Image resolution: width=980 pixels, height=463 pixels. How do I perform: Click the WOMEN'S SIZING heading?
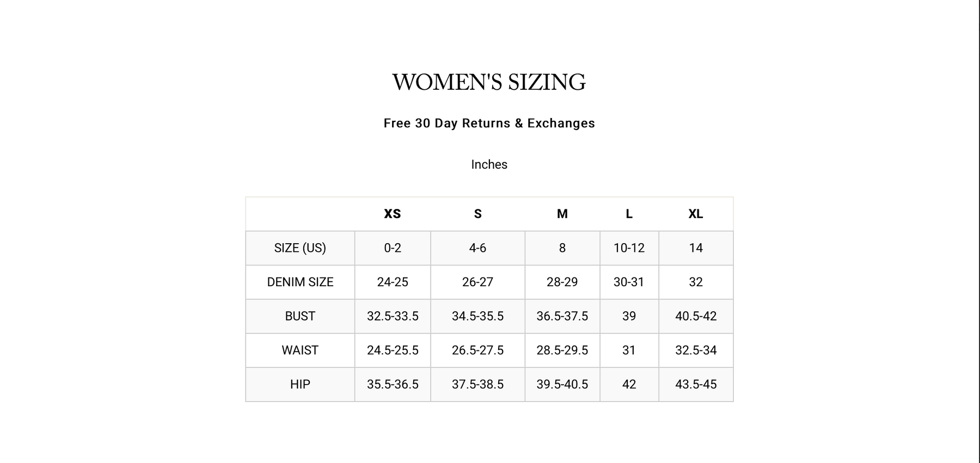(489, 82)
